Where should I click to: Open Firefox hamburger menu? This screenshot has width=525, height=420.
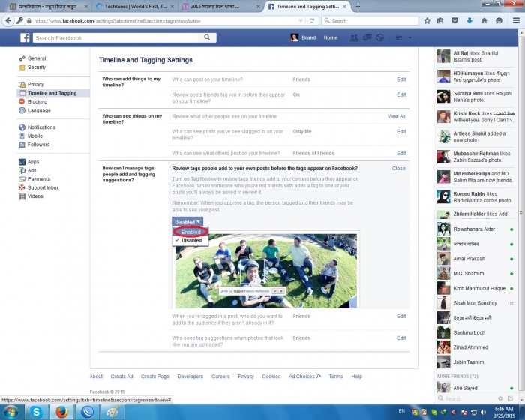(516, 21)
